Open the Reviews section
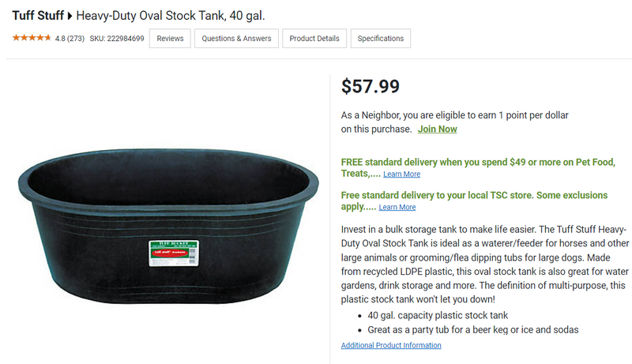This screenshot has height=364, width=632. (x=170, y=38)
